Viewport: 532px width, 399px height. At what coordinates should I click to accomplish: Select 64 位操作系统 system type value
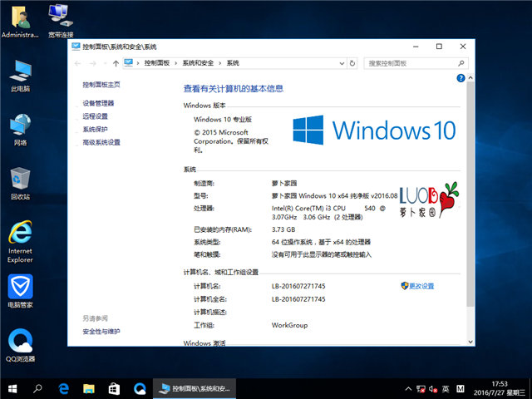pos(322,242)
